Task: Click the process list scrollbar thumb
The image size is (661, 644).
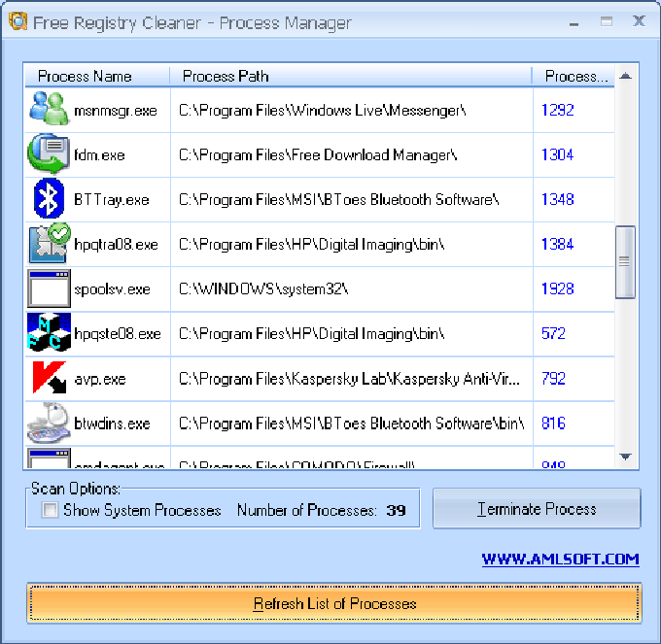Action: pyautogui.click(x=625, y=262)
